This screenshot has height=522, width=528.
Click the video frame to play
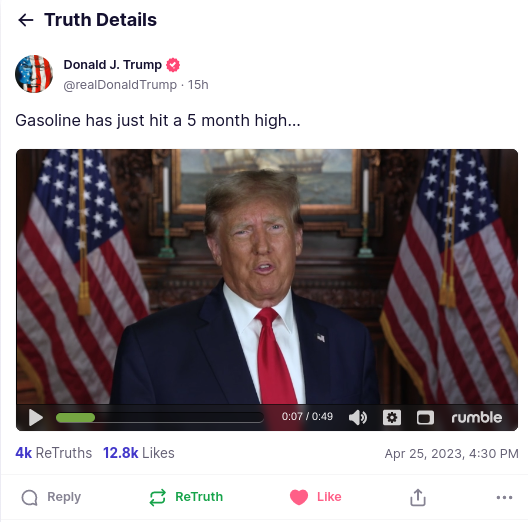click(267, 276)
